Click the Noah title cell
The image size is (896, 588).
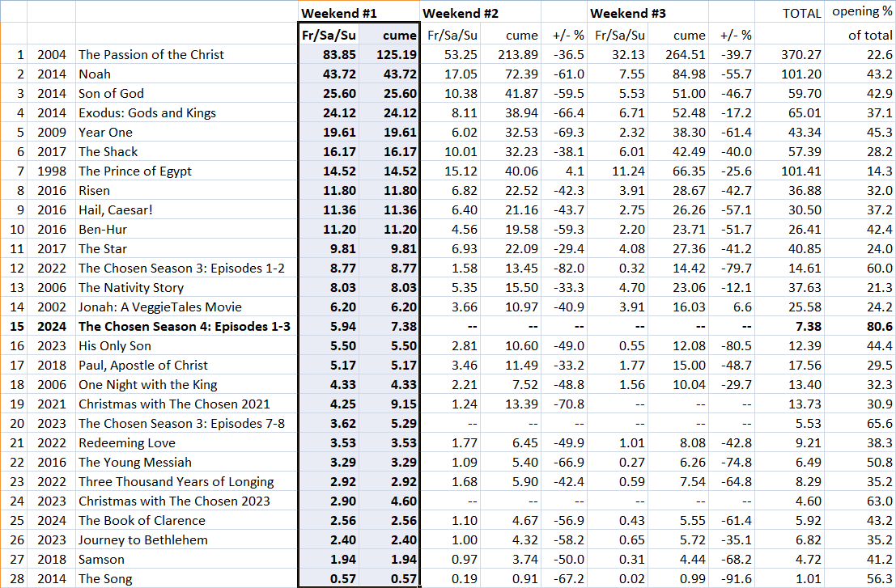(186, 74)
